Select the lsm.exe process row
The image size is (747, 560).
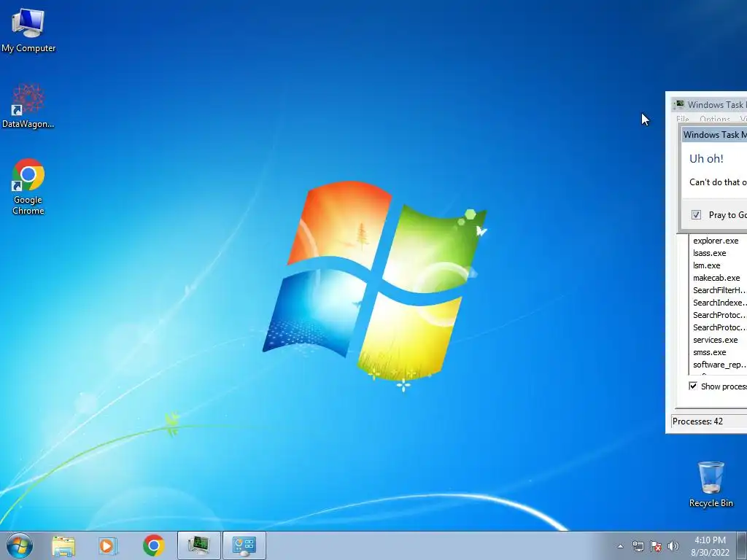click(x=719, y=265)
